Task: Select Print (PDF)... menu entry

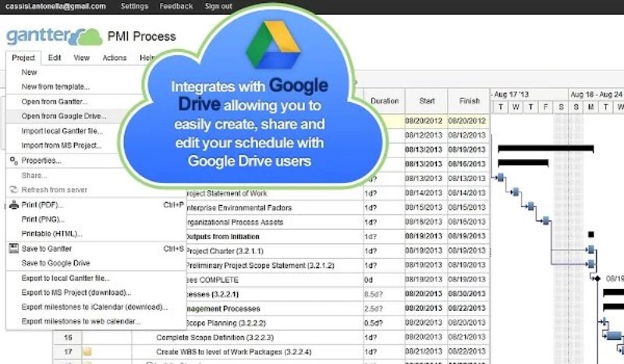Action: point(42,205)
